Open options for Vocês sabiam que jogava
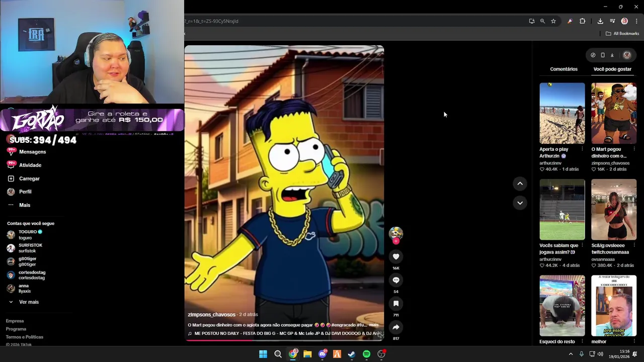The image size is (644, 362). 582,245
